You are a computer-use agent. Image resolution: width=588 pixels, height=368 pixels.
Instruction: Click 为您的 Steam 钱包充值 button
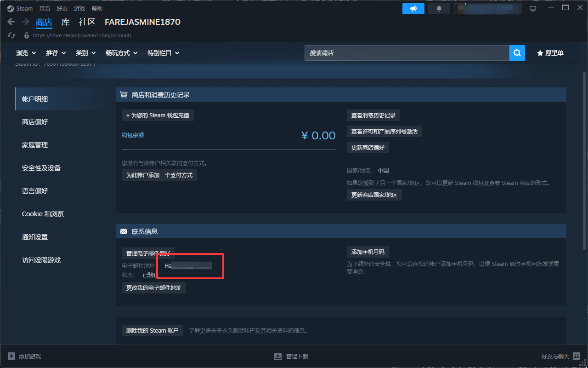pyautogui.click(x=158, y=115)
